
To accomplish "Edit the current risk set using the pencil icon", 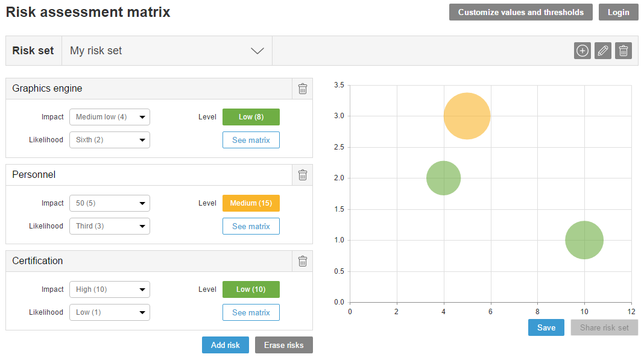I will click(602, 51).
